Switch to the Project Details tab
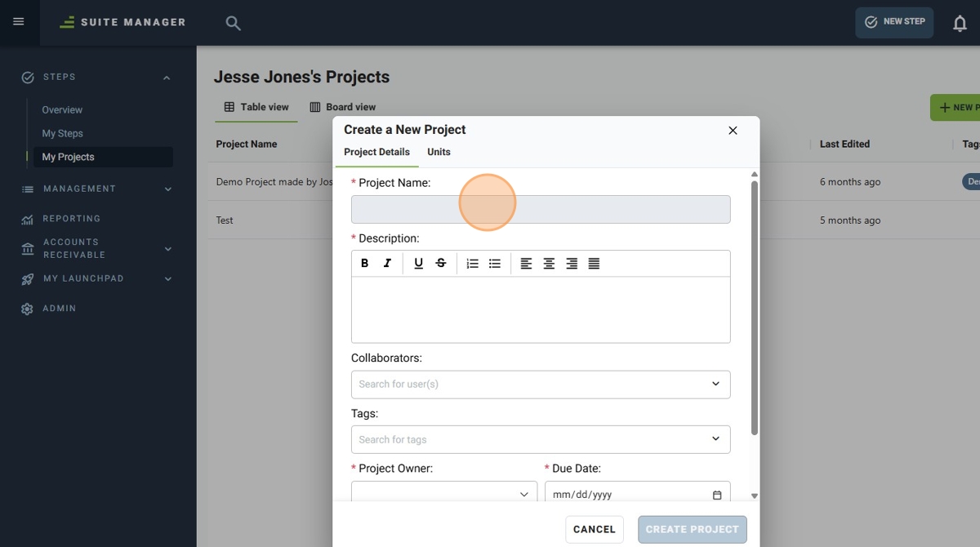 point(377,152)
